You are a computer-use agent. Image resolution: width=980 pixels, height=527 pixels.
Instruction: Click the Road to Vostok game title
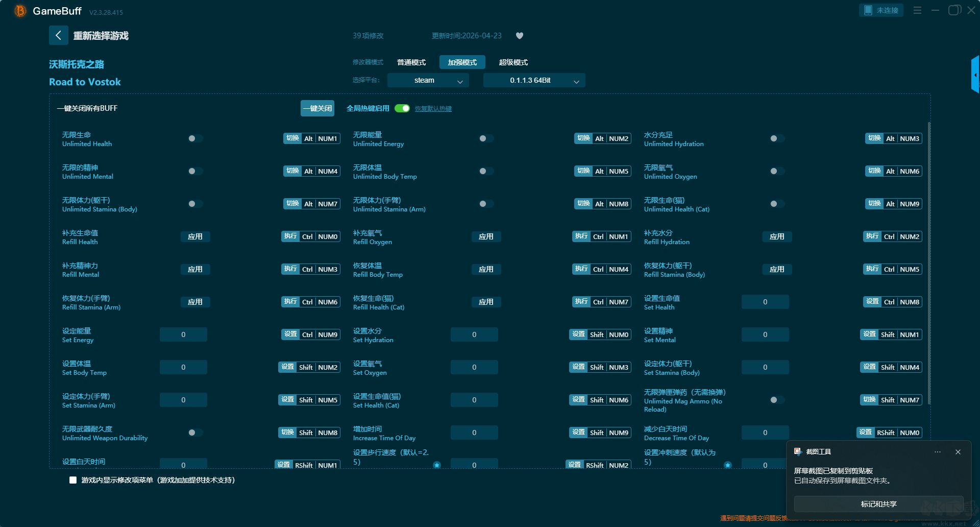85,82
